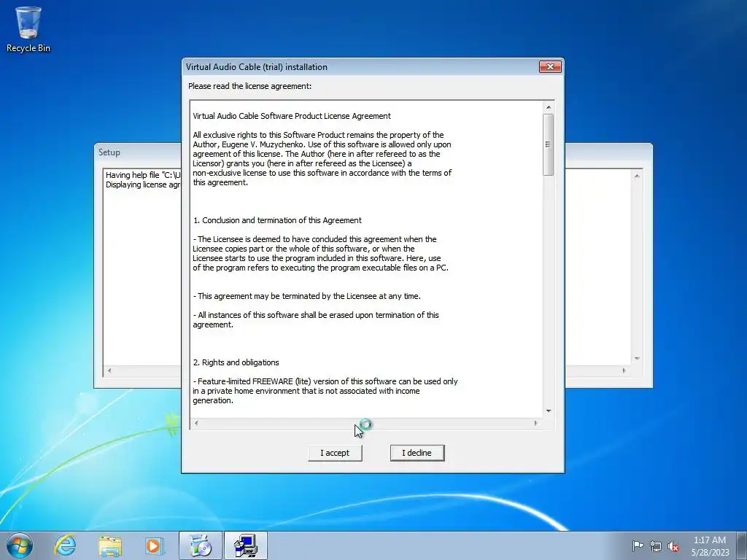Click license horizontal scroll-left arrow
This screenshot has height=560, width=747.
click(196, 423)
